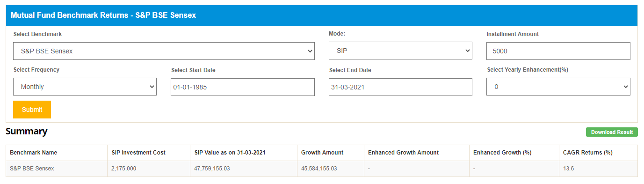Select the 2,175,000 investment cost cell
The height and width of the screenshot is (184, 644).
click(149, 169)
